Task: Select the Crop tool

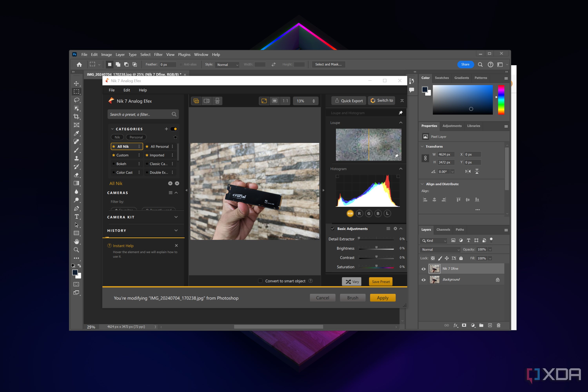Action: point(76,116)
